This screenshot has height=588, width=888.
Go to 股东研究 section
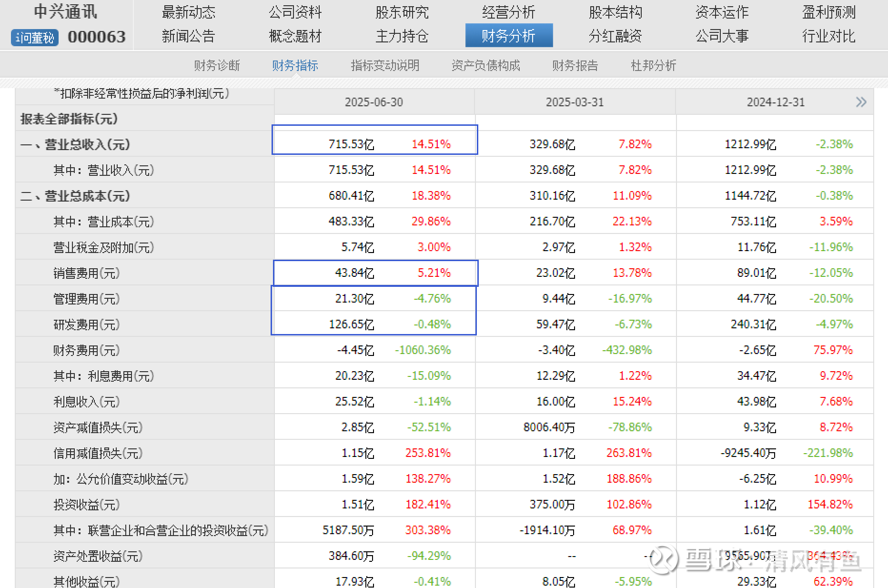click(402, 12)
